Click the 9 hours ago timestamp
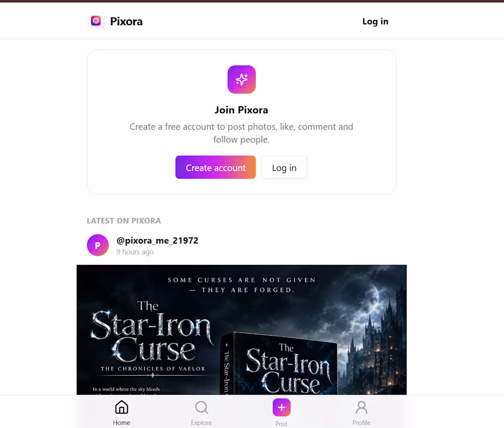504x428 pixels. click(135, 252)
